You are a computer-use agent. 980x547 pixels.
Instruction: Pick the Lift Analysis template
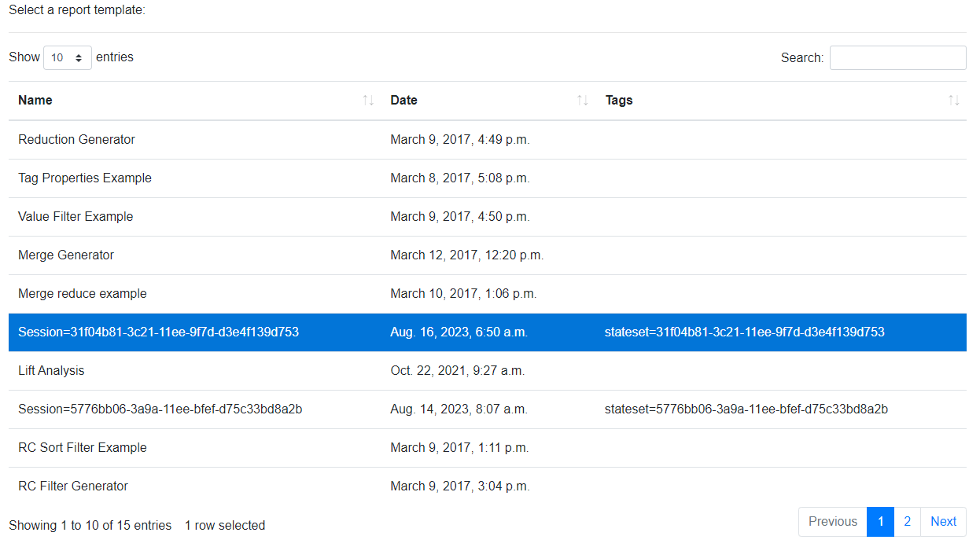(x=51, y=371)
